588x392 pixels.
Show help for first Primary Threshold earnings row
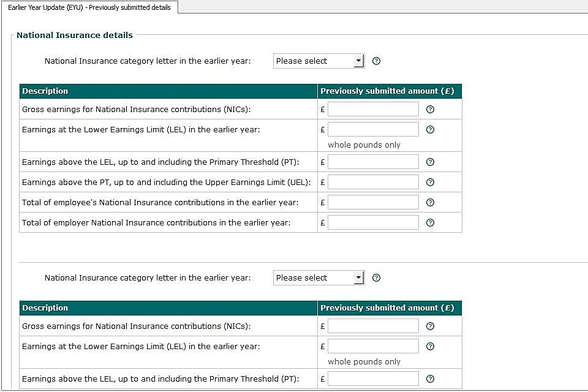(430, 162)
